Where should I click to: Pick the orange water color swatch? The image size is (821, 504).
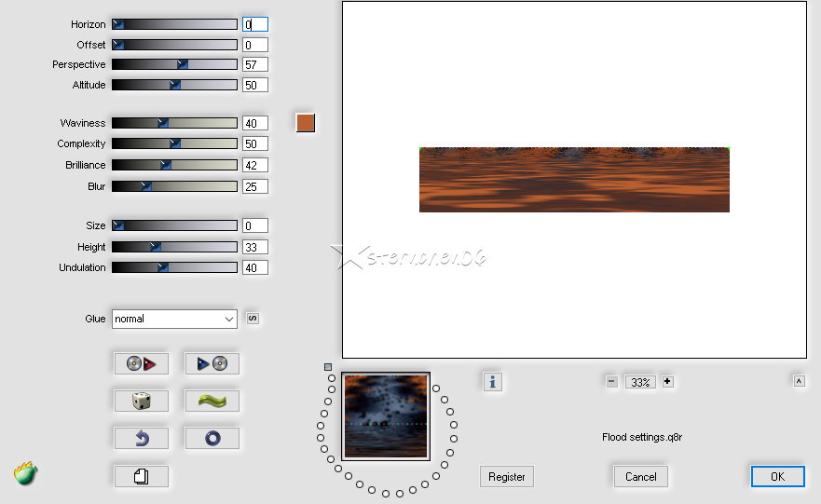tap(306, 123)
